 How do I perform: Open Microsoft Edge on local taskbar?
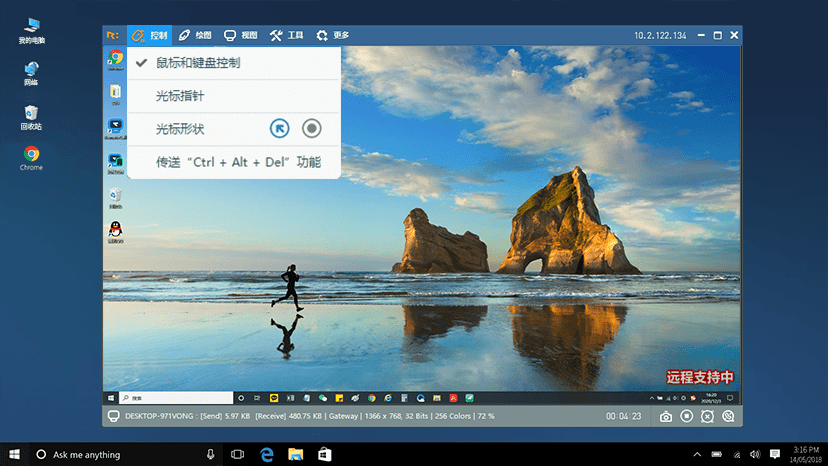267,454
